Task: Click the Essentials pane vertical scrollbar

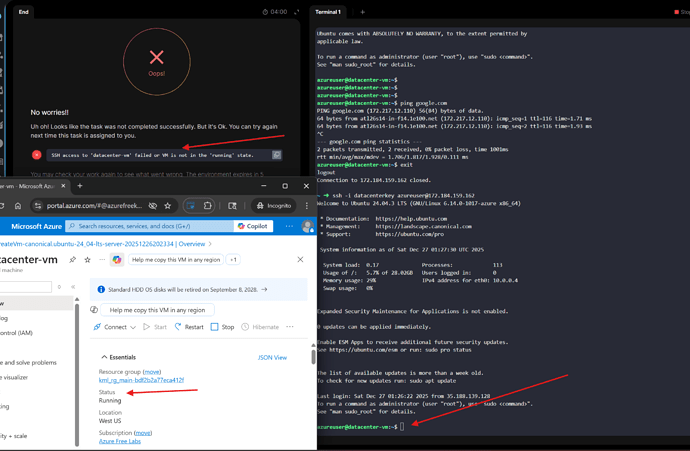Action: coord(313,356)
